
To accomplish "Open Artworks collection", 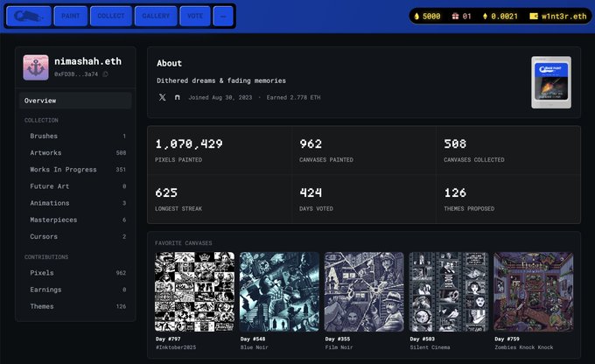I will (75, 152).
